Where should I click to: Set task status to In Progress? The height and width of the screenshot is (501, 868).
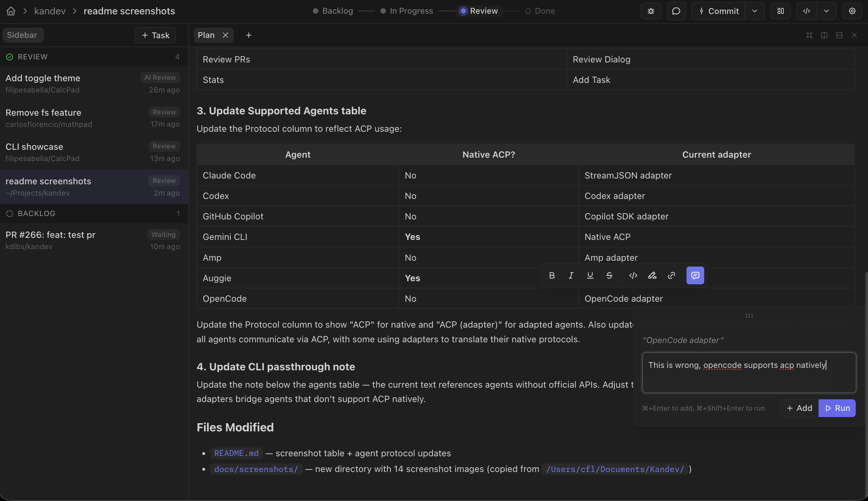tap(406, 11)
